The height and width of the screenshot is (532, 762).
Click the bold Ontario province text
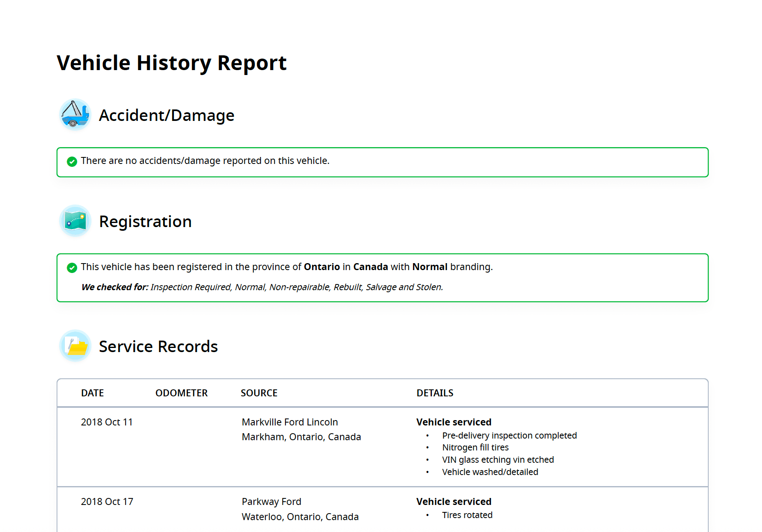[x=322, y=267]
